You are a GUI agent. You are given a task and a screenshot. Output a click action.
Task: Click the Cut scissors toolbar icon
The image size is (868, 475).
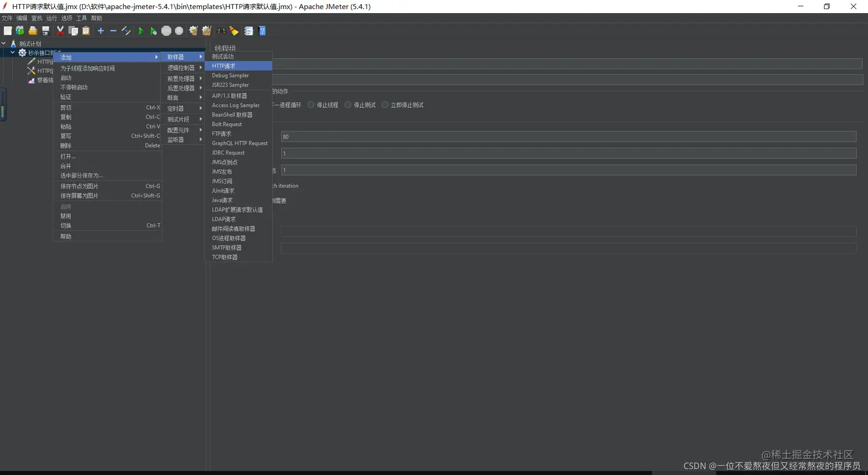60,31
